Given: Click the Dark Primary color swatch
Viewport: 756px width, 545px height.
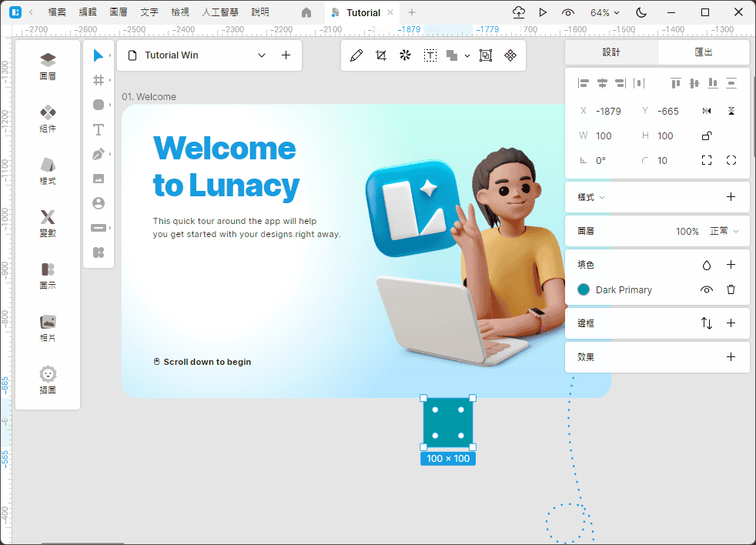Looking at the screenshot, I should (x=584, y=289).
